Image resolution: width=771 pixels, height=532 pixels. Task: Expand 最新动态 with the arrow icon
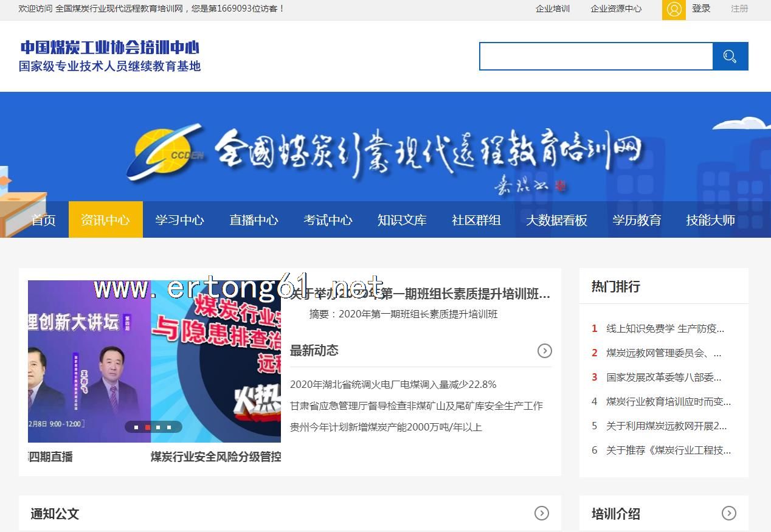click(x=544, y=351)
